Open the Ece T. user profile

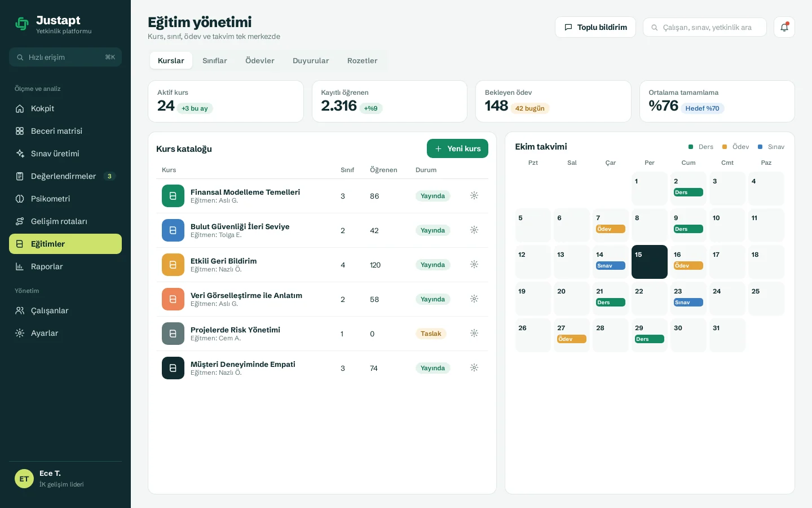click(x=65, y=479)
